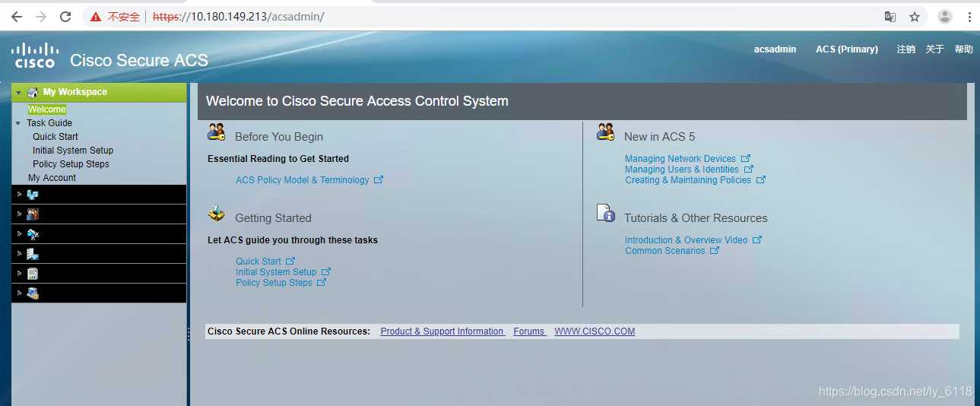Click external-link icon beside main-panel Quick Start

tap(290, 262)
